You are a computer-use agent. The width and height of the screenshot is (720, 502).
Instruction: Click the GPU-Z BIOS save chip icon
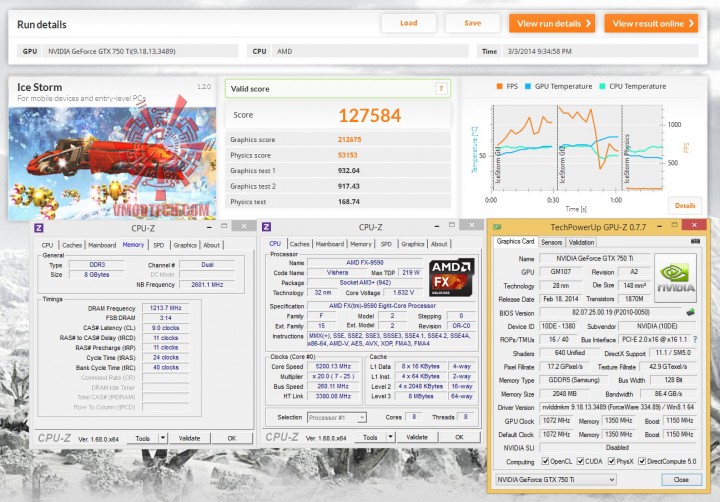coord(690,312)
